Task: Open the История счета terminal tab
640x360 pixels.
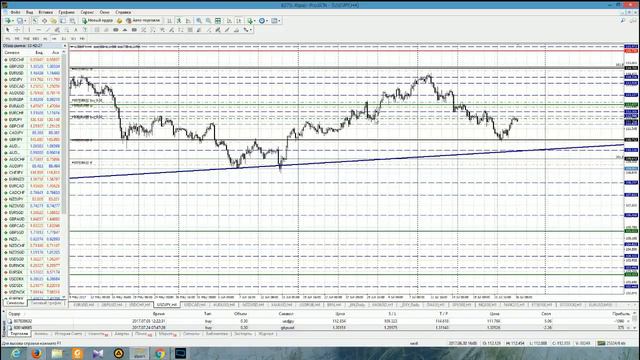Action: 68,334
